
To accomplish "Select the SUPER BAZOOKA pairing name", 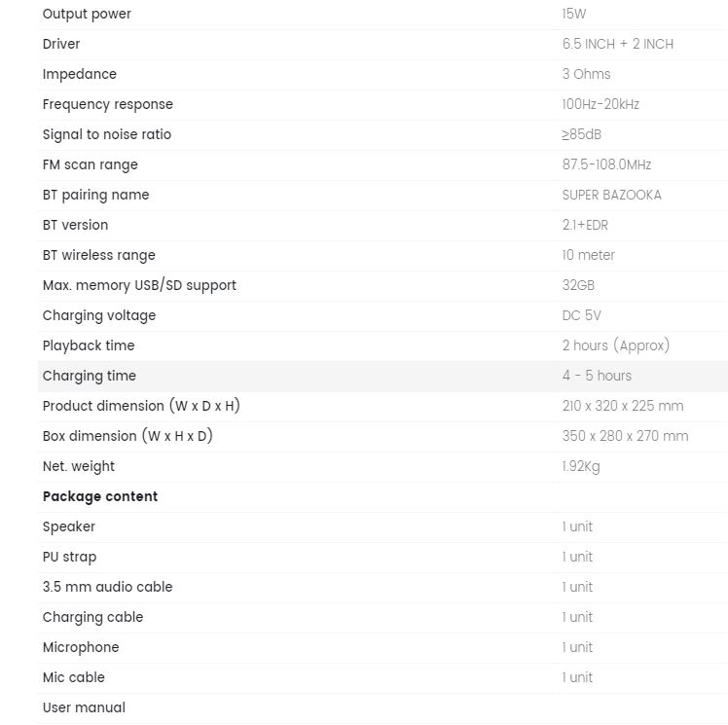I will [611, 195].
